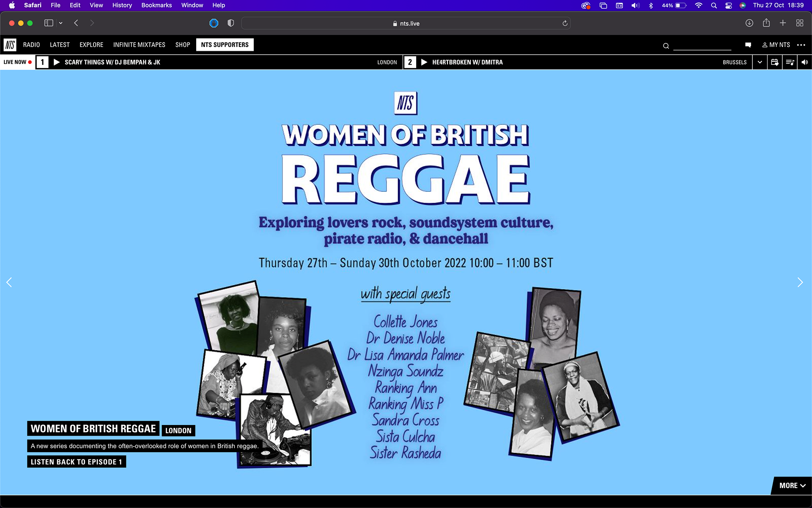Open the File menu
Viewport: 812px width, 508px height.
tap(55, 6)
